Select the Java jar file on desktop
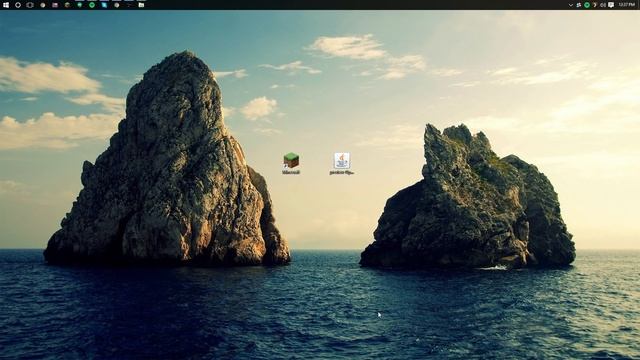 342,163
